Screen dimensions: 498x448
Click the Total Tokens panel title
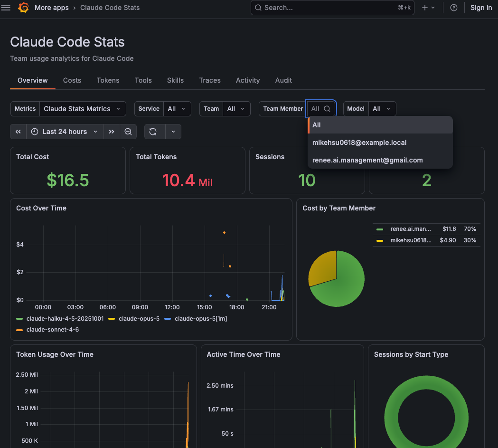(156, 157)
